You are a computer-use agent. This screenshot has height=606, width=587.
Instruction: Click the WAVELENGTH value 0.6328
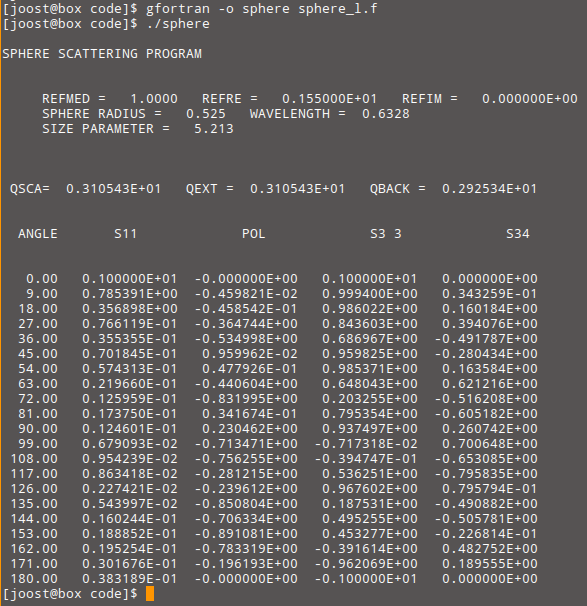386,114
